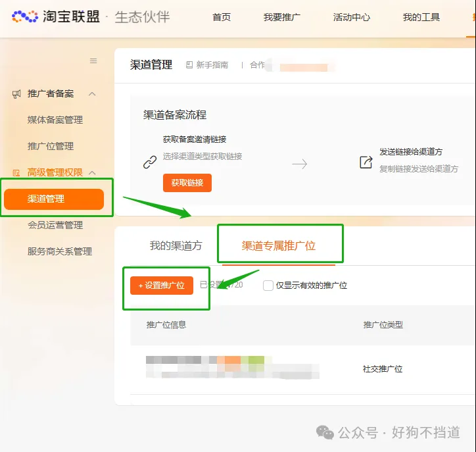Click the 淘宝联盟 logo
This screenshot has width=476, height=452.
56,16
